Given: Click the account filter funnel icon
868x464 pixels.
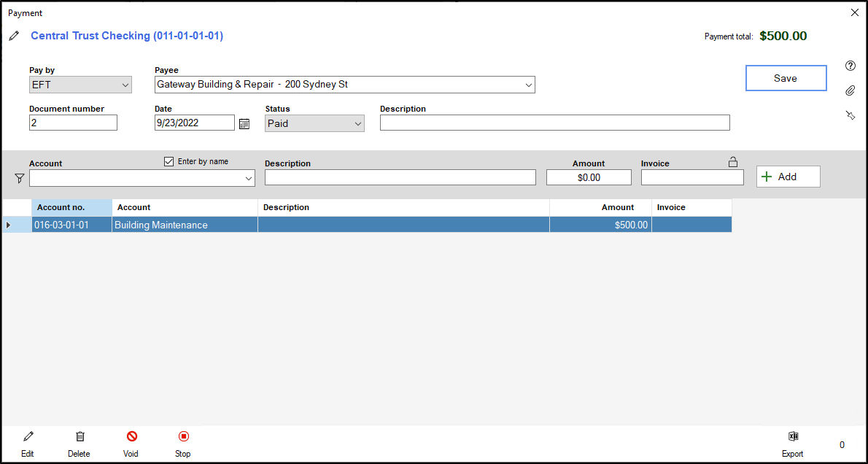Looking at the screenshot, I should click(x=20, y=178).
